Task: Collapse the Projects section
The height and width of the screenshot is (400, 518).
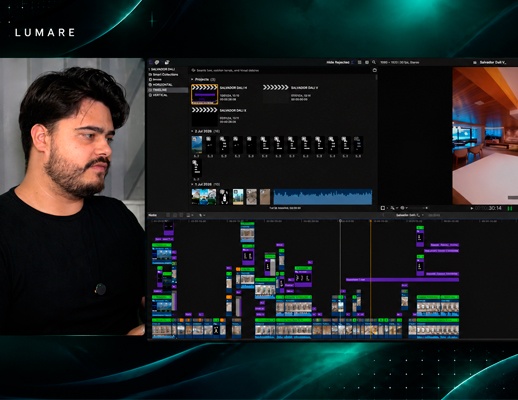Action: [192, 80]
